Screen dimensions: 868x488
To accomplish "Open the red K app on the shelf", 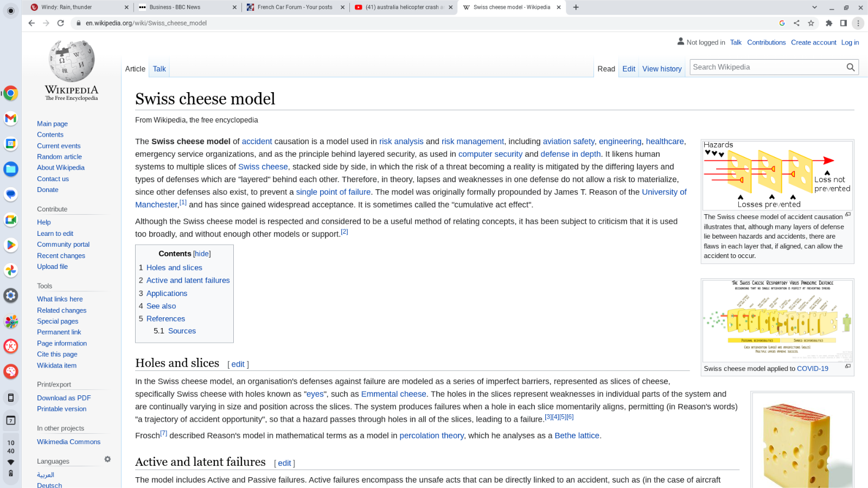I will pos(11,346).
